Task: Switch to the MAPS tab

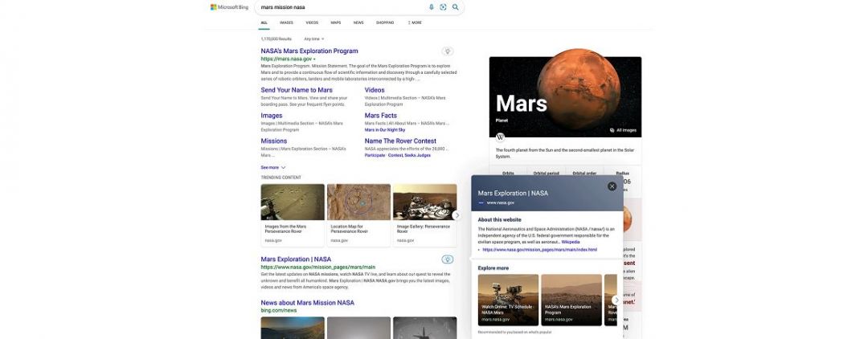Action: tap(336, 22)
